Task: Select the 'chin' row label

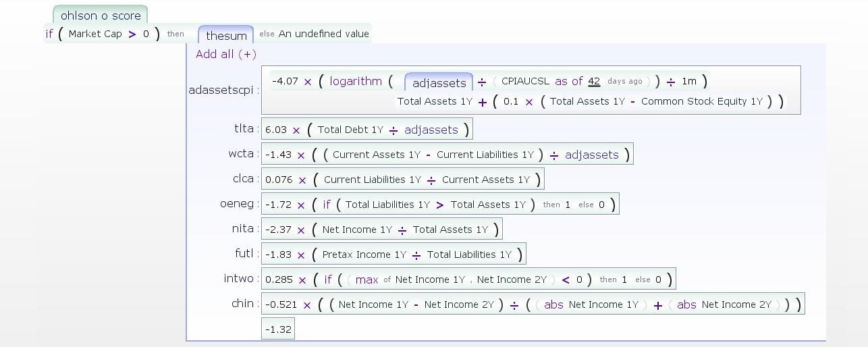Action: coord(243,303)
